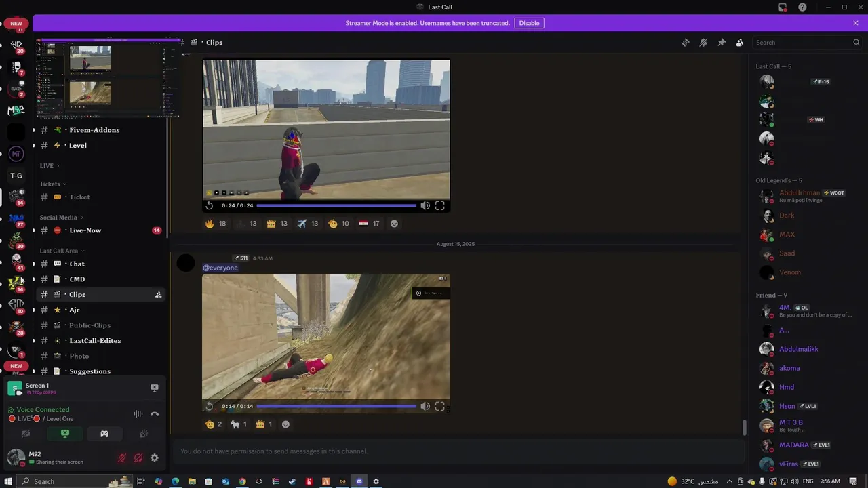Replay the first clip video
The width and height of the screenshot is (868, 488).
(x=210, y=205)
